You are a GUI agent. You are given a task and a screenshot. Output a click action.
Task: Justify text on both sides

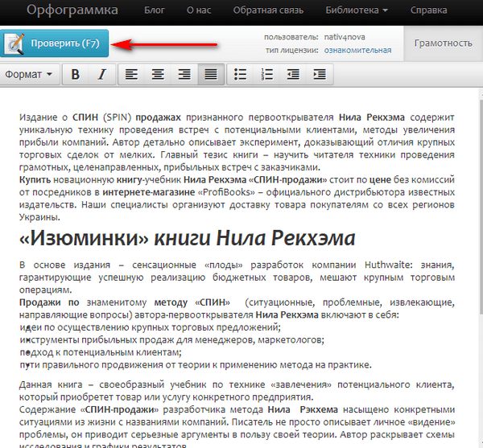tap(211, 74)
